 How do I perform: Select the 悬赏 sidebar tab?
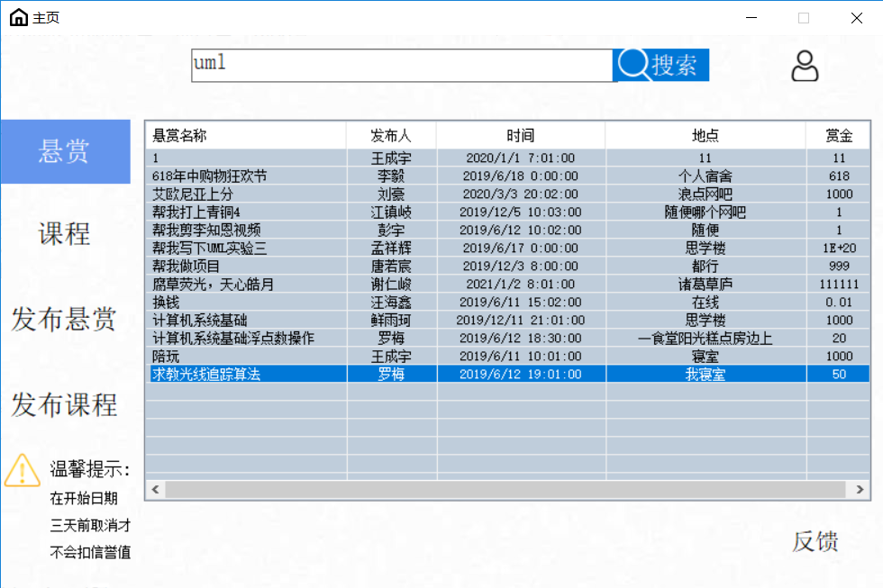(65, 151)
